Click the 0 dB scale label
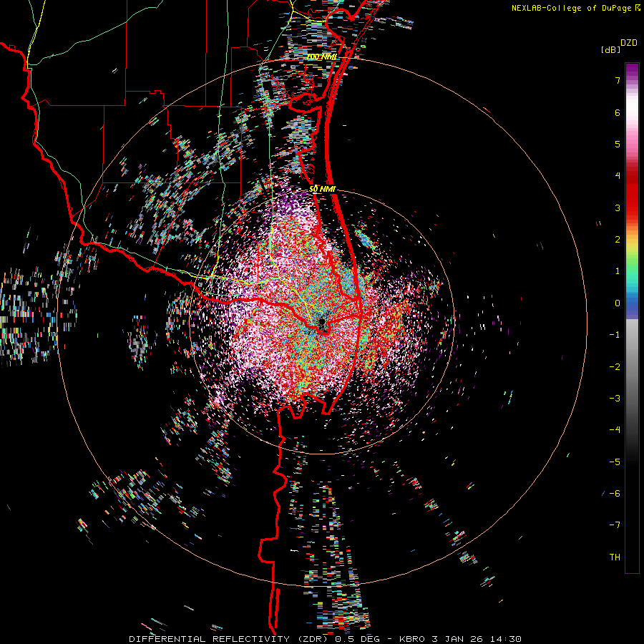 (618, 303)
